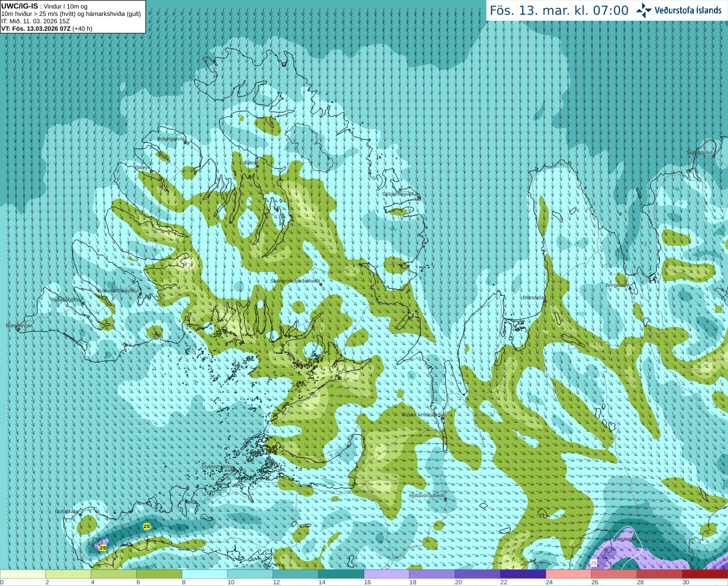
Task: Select the dark teal 14–16 m/s legend swatch
Action: pyautogui.click(x=341, y=574)
